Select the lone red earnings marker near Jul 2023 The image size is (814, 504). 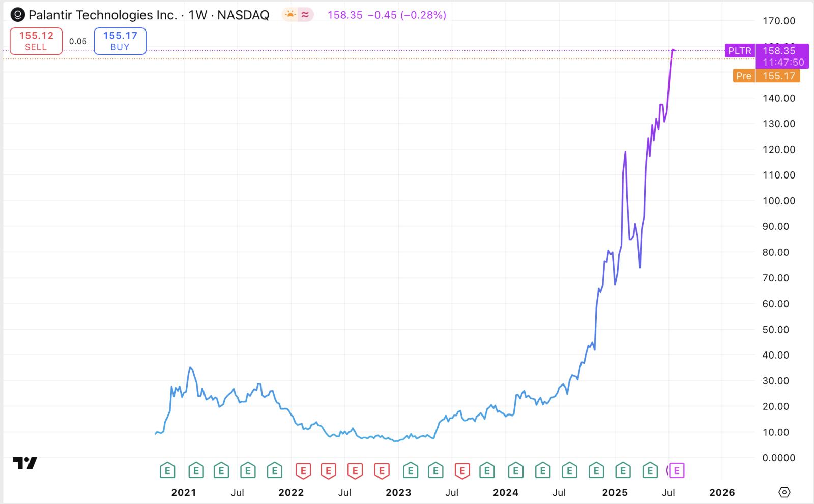[x=462, y=471]
